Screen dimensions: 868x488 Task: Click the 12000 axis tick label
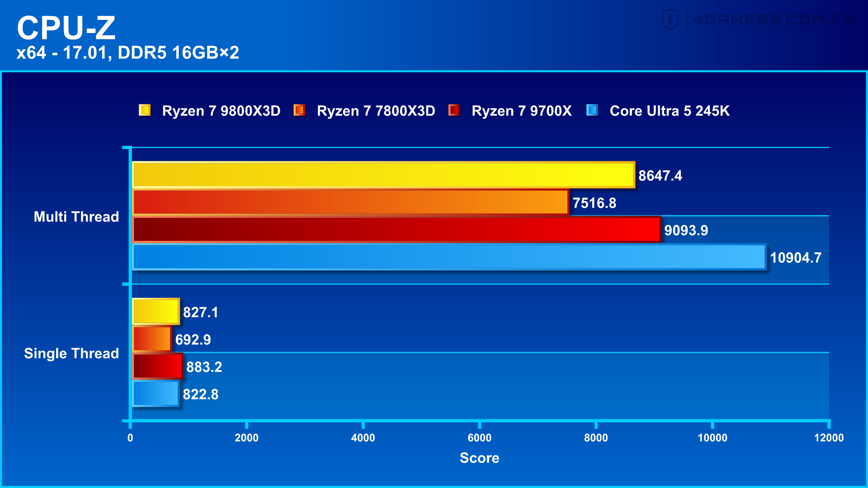pos(829,438)
